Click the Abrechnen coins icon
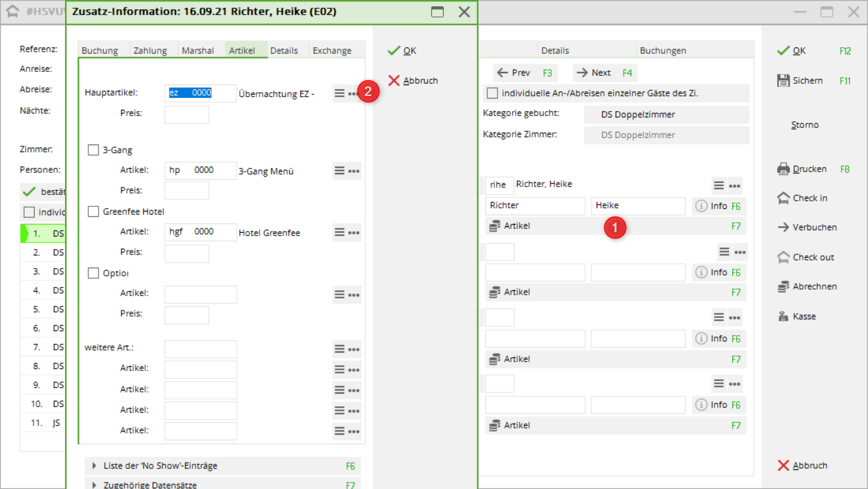Image resolution: width=868 pixels, height=489 pixels. [x=783, y=286]
